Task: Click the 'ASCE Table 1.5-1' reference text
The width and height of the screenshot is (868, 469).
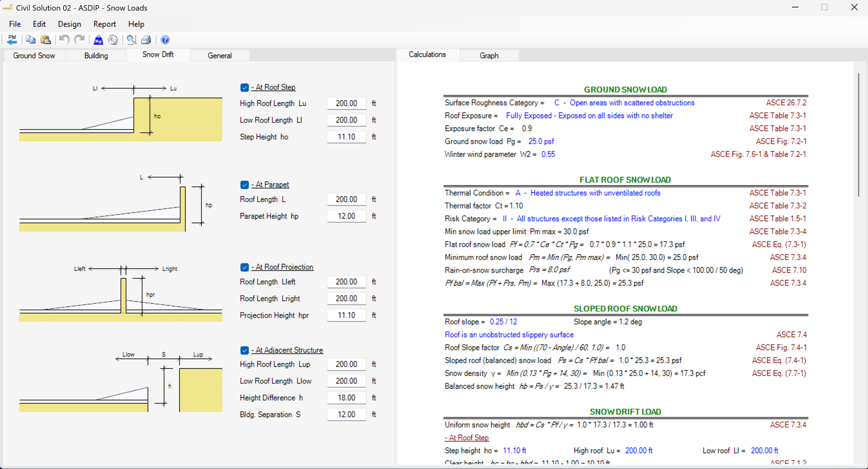Action: pyautogui.click(x=778, y=219)
